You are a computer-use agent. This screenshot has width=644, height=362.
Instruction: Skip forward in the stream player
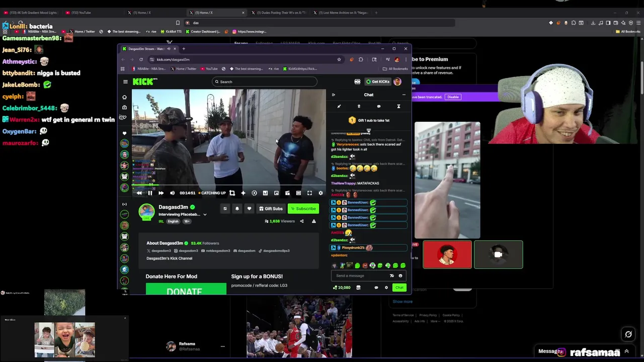[x=161, y=193]
